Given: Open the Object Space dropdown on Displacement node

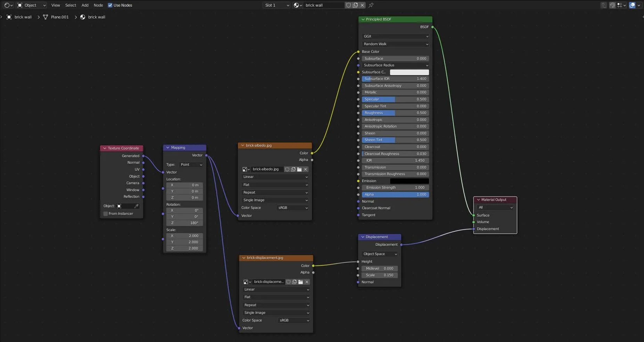Looking at the screenshot, I should tap(379, 254).
